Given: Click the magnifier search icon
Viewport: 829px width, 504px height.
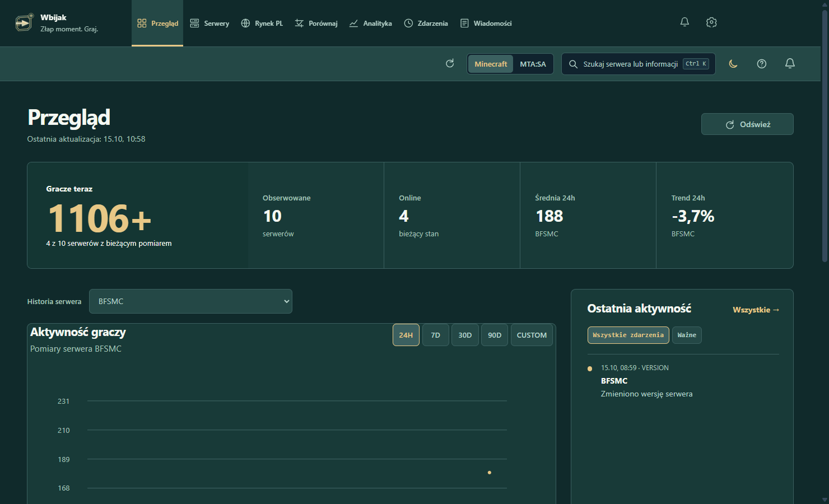Looking at the screenshot, I should [x=573, y=64].
